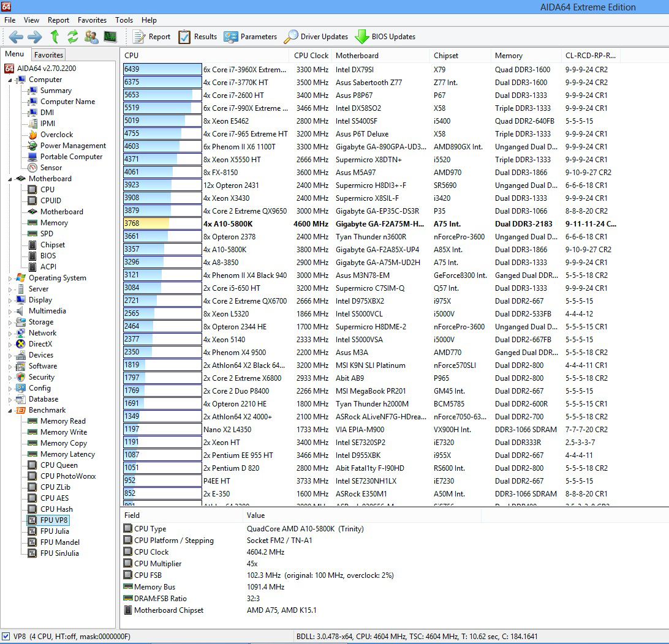
Task: Collapse the Benchmark tree node
Action: [x=10, y=411]
